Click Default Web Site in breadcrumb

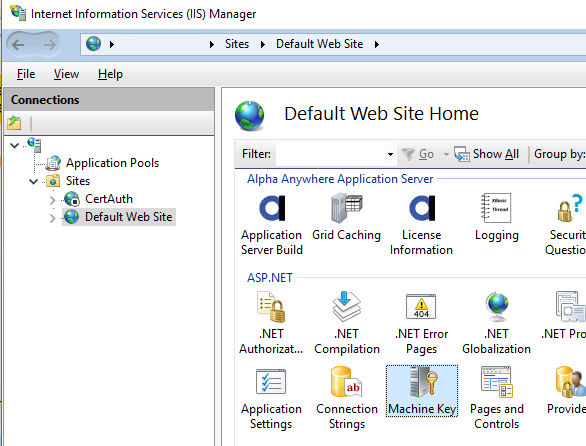click(x=320, y=44)
